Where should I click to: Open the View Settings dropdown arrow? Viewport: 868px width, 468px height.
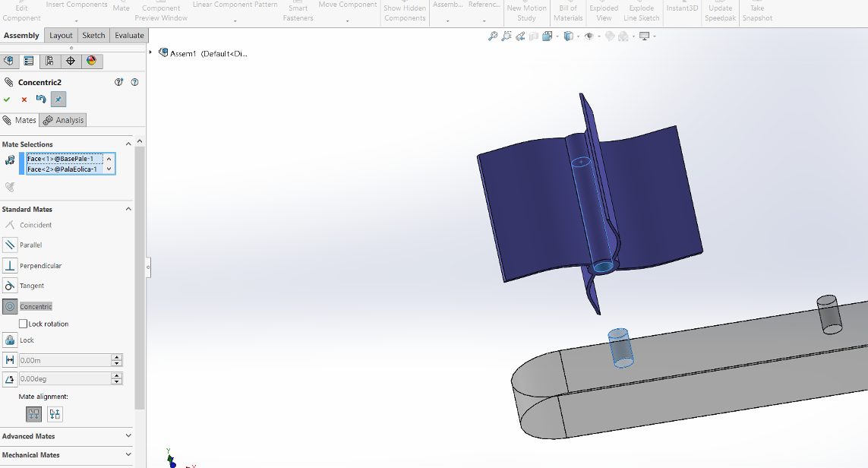tap(655, 36)
